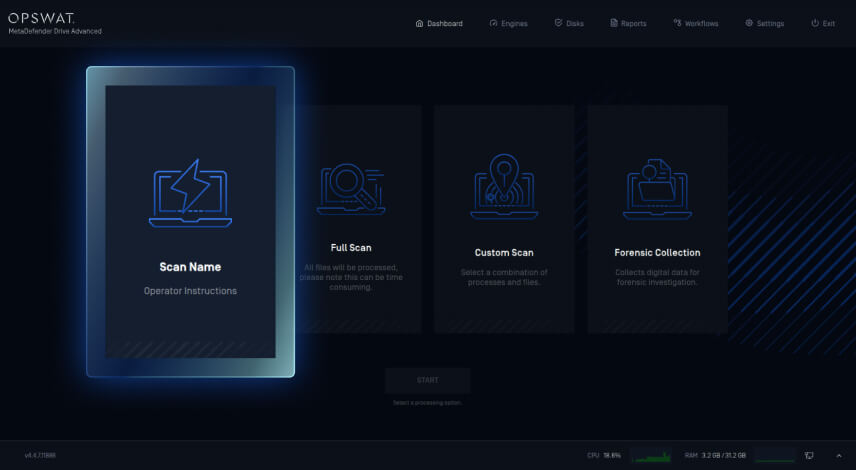856x470 pixels.
Task: Click the lightning bolt laptop scan icon
Action: [190, 193]
